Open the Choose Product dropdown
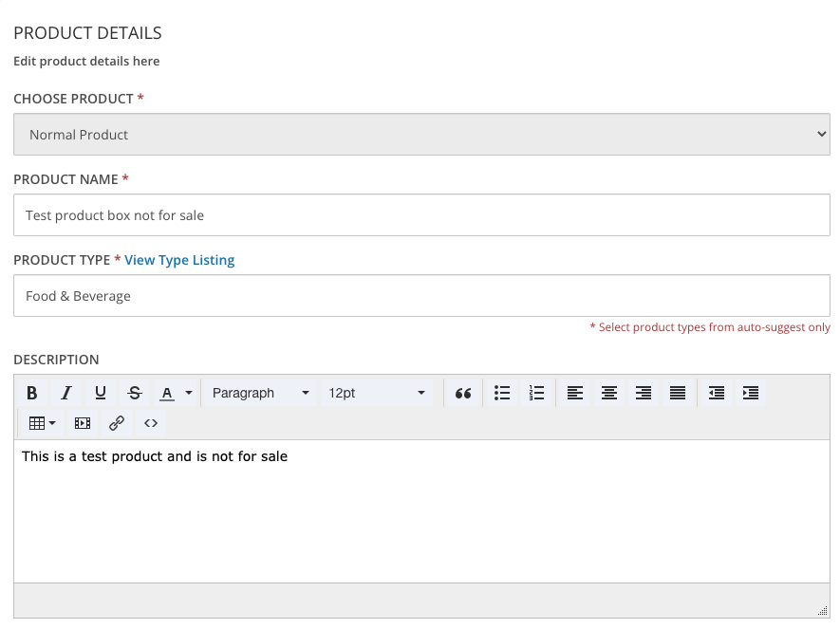The image size is (840, 629). (x=421, y=135)
